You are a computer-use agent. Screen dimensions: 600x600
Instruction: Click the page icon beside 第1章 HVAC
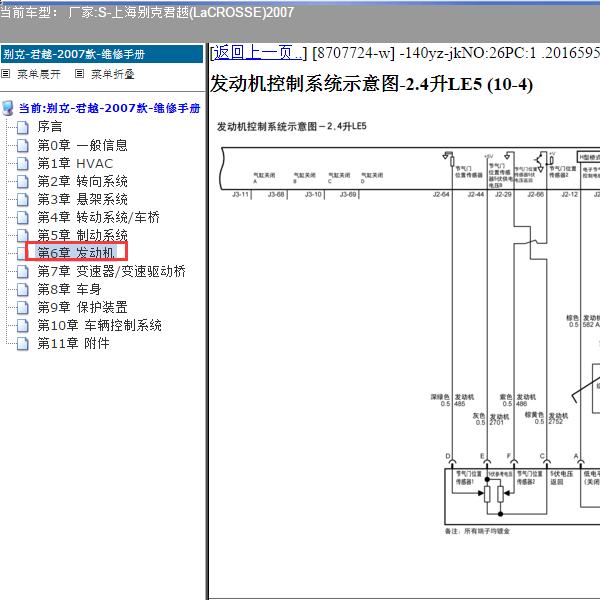click(24, 163)
